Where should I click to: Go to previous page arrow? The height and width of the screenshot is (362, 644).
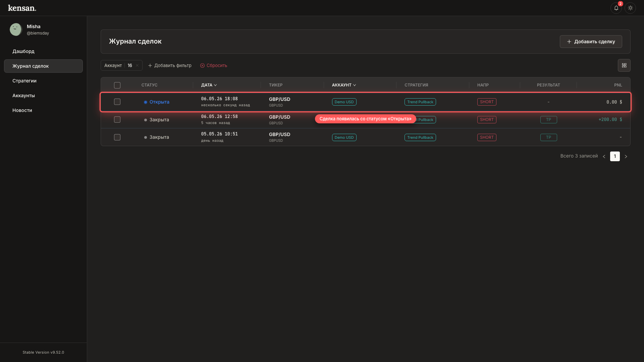[x=604, y=157]
